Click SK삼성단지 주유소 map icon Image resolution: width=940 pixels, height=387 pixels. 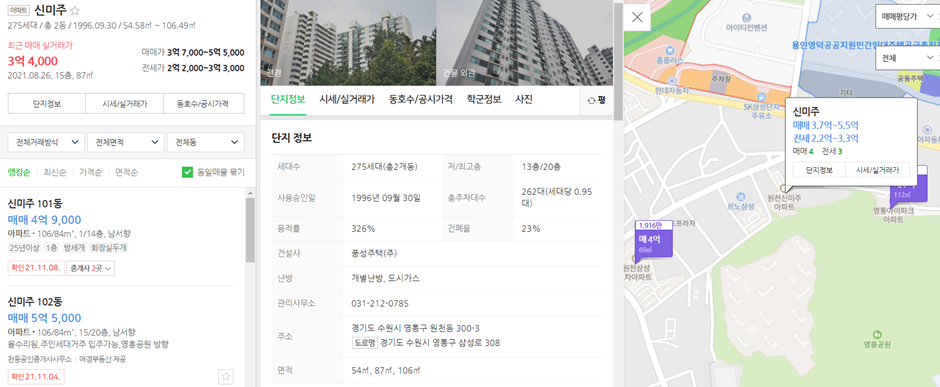pos(761,96)
